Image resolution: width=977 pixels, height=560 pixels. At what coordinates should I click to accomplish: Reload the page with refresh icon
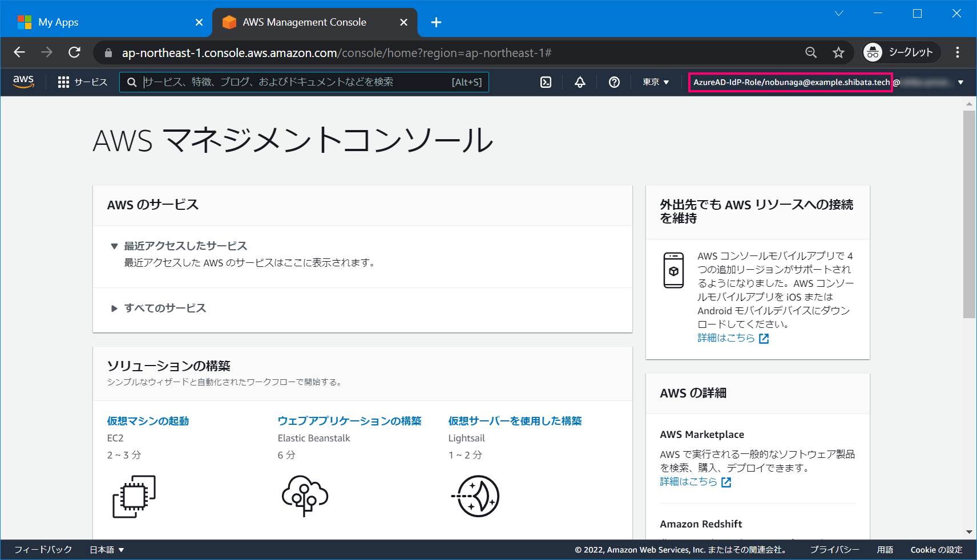pyautogui.click(x=74, y=52)
